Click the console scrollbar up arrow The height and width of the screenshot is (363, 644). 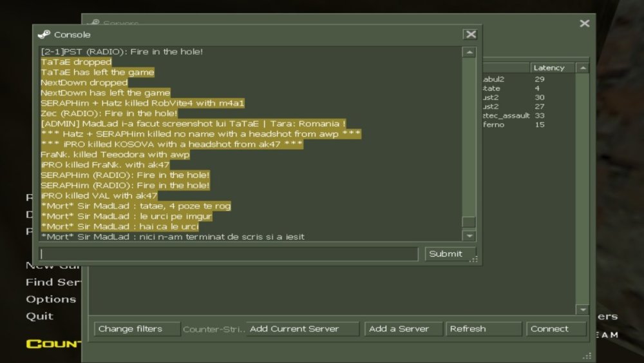(x=469, y=52)
